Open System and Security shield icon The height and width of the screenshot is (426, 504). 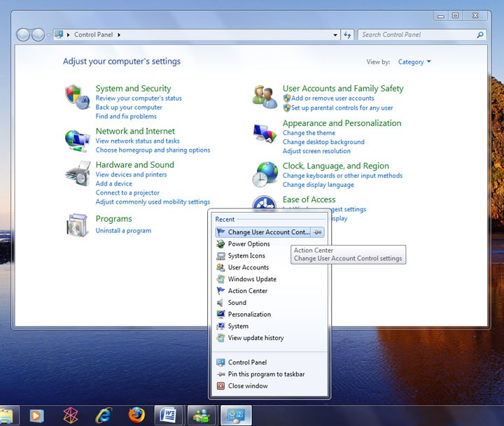77,97
